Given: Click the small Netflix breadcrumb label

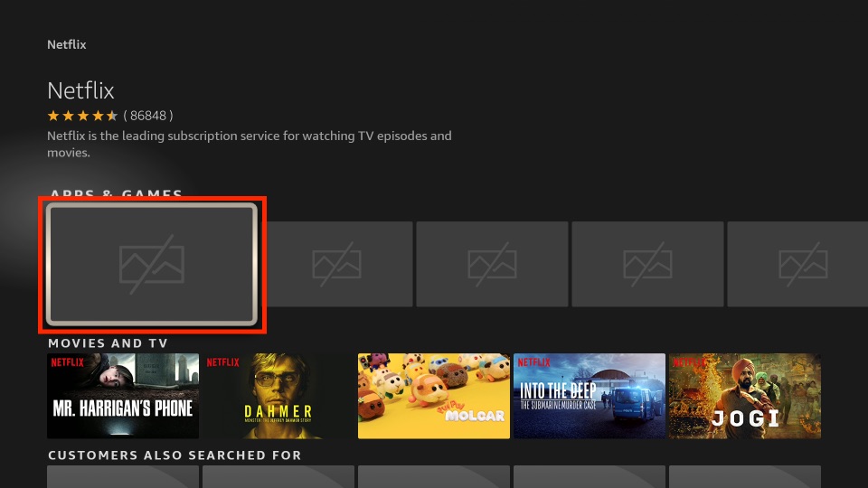Looking at the screenshot, I should click(x=66, y=45).
